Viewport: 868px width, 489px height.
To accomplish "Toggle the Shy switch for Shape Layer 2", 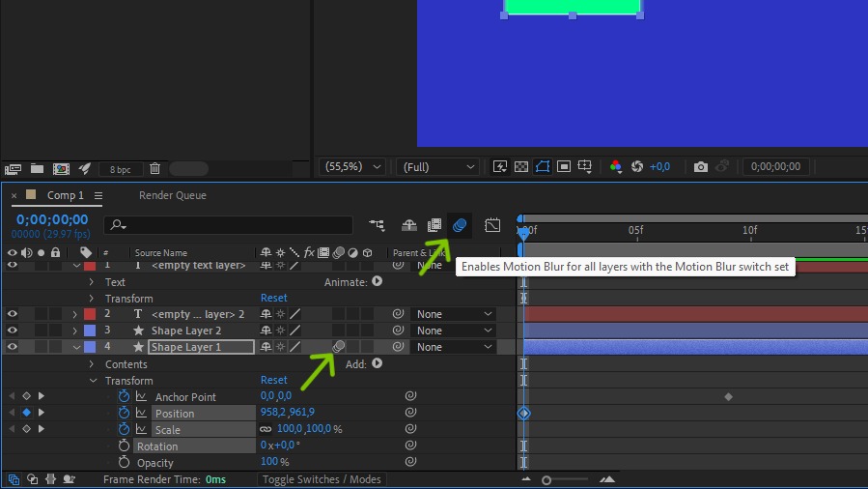I will (x=266, y=331).
